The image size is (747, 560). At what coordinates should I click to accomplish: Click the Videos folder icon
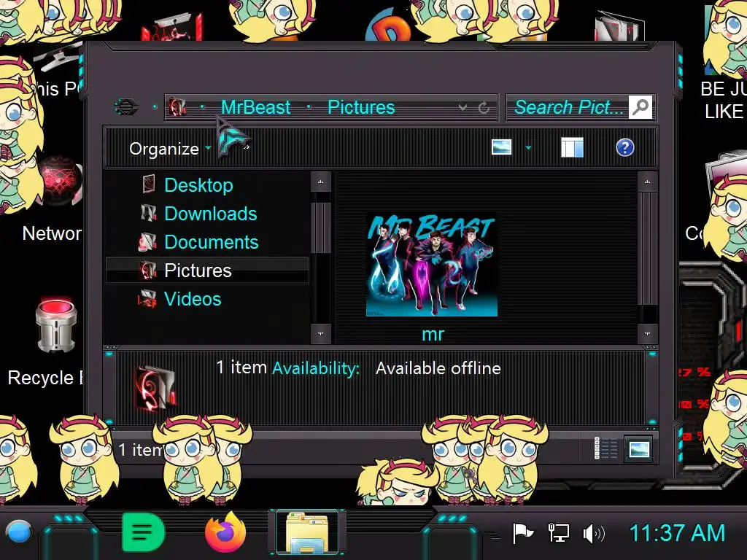pos(147,299)
